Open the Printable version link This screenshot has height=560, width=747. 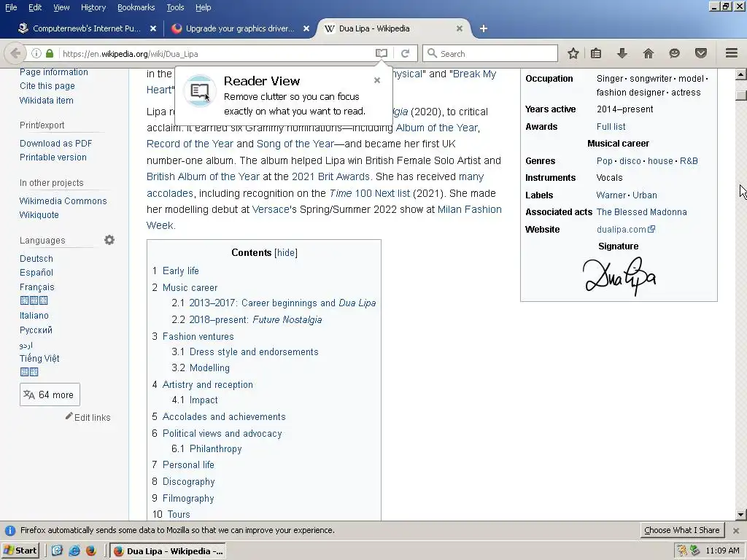click(53, 157)
